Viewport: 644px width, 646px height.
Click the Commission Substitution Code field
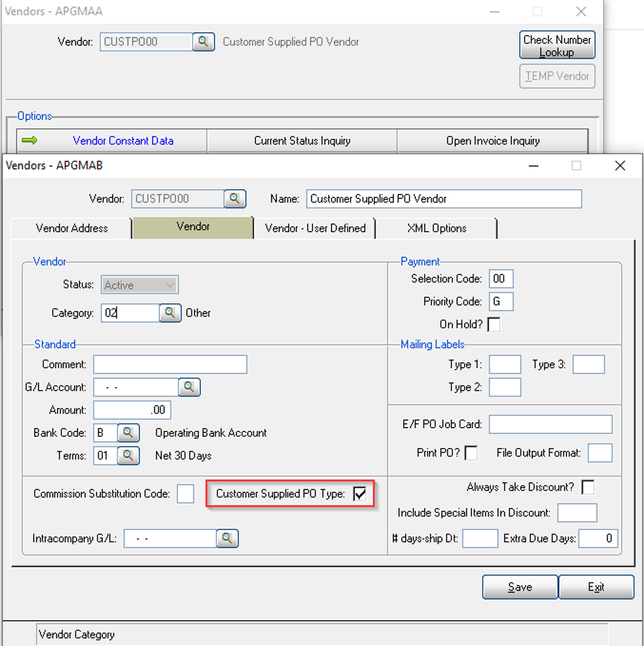185,494
